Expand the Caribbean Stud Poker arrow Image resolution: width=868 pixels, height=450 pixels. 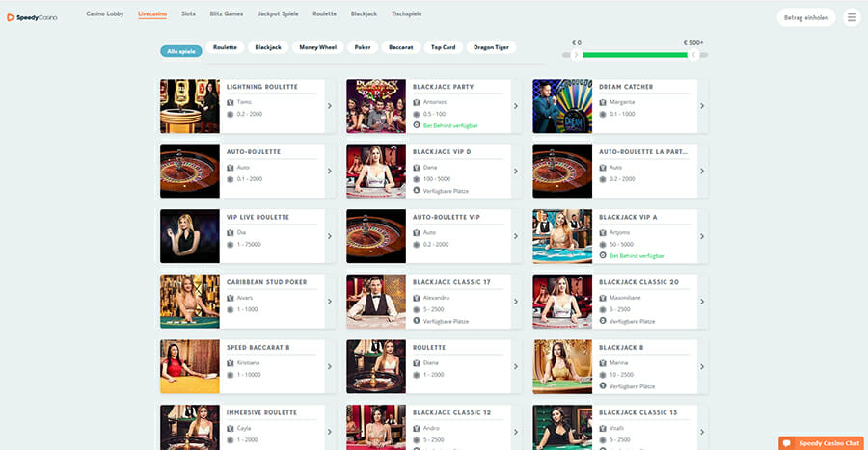tap(330, 302)
